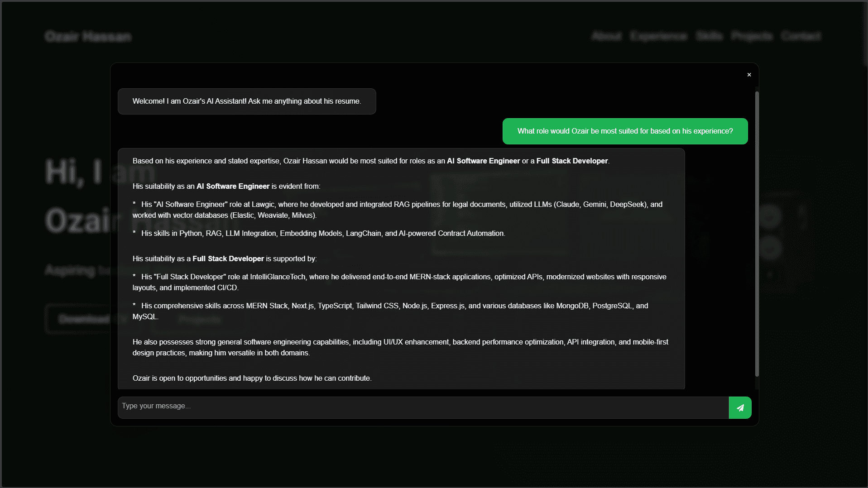
Task: Open the Projects link in top navigation
Action: click(752, 36)
